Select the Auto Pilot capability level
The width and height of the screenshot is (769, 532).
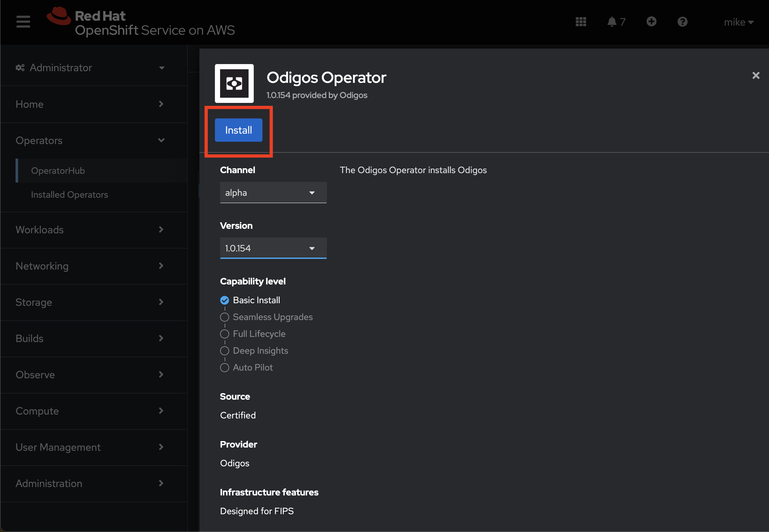click(x=225, y=367)
